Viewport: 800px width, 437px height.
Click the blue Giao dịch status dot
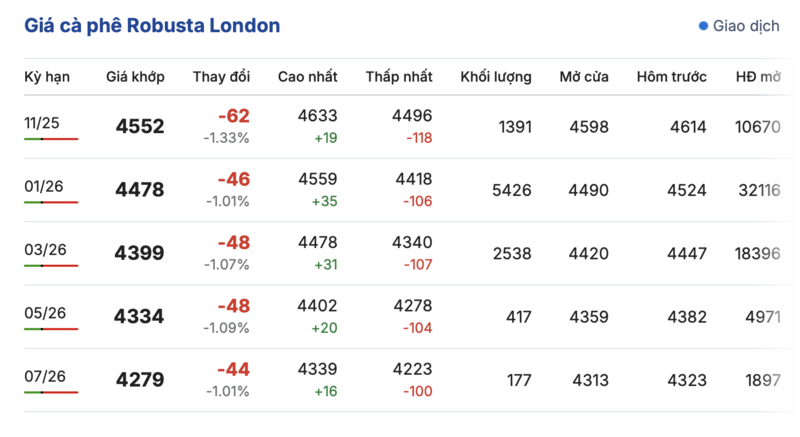[704, 26]
